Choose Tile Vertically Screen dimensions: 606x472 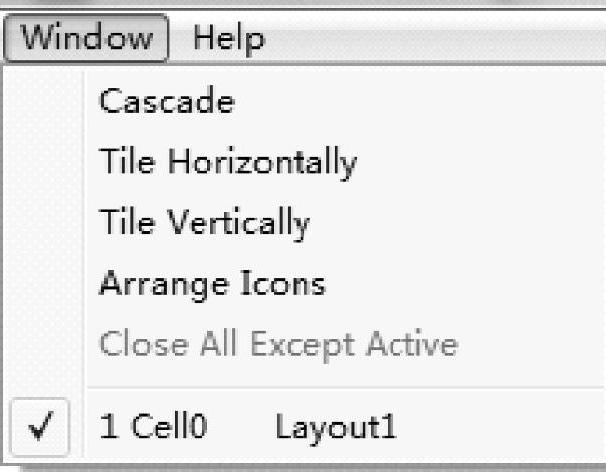coord(204,223)
